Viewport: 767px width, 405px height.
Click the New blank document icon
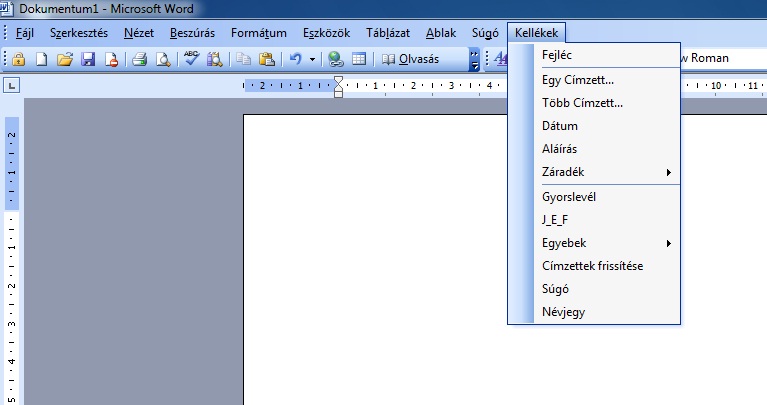[41, 59]
